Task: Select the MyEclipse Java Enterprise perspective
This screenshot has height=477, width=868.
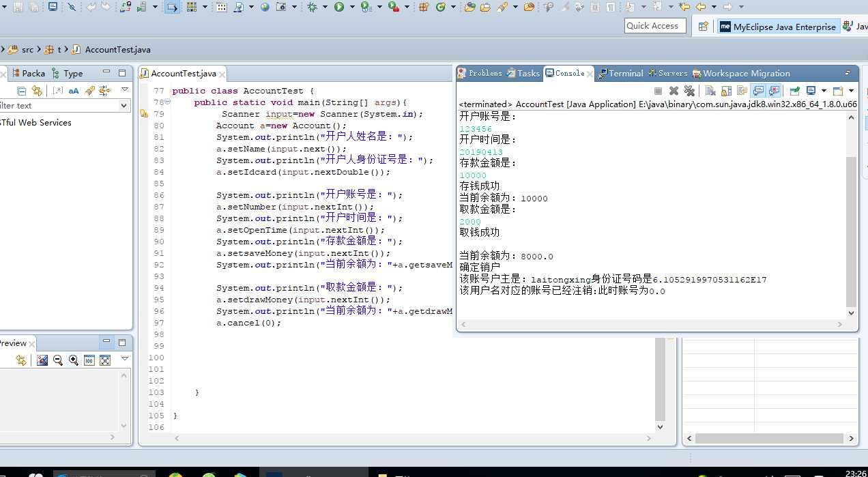Action: coord(777,27)
